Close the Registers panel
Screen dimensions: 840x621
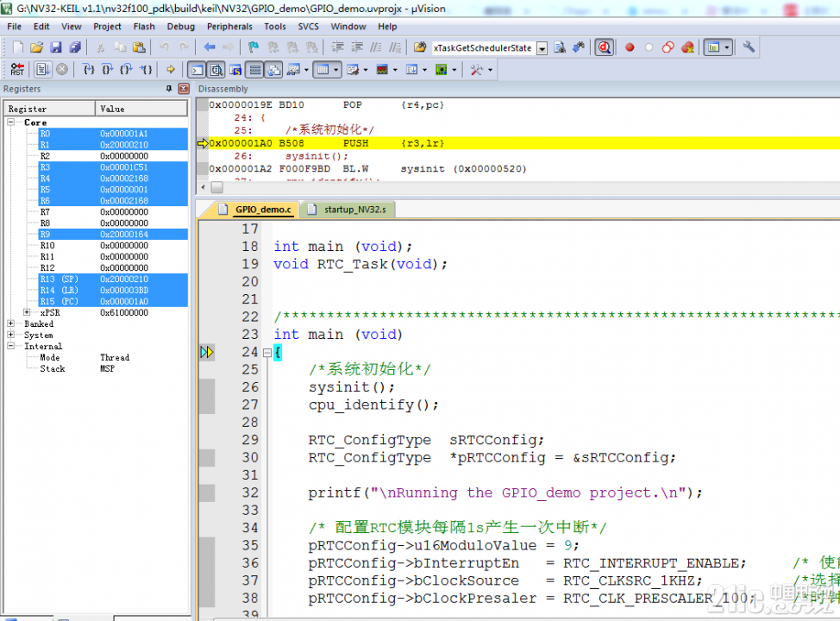(x=184, y=89)
